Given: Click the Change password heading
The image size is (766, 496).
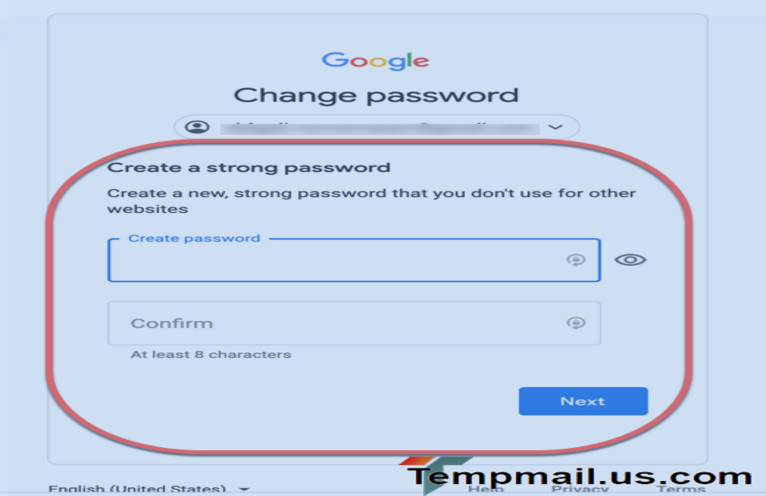Looking at the screenshot, I should pyautogui.click(x=376, y=96).
